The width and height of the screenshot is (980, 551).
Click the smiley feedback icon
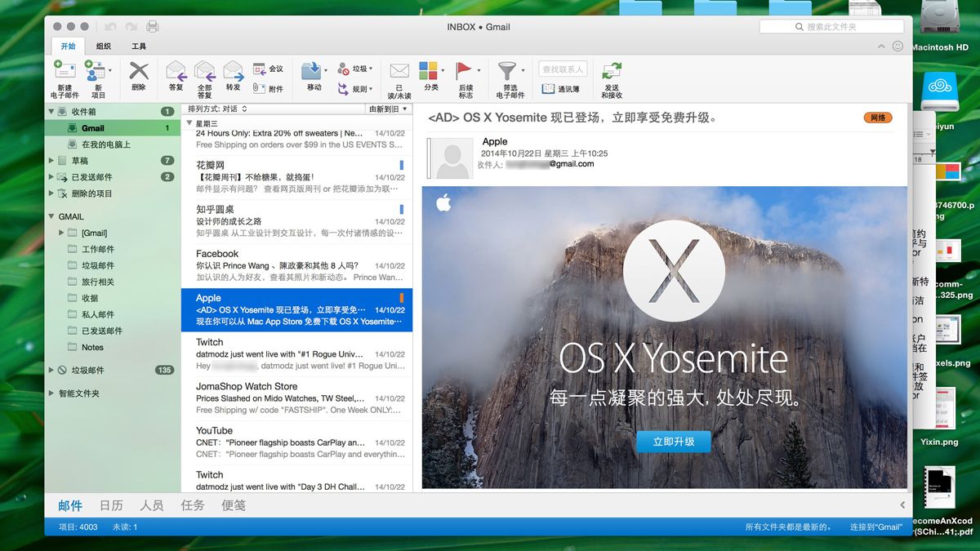point(898,47)
